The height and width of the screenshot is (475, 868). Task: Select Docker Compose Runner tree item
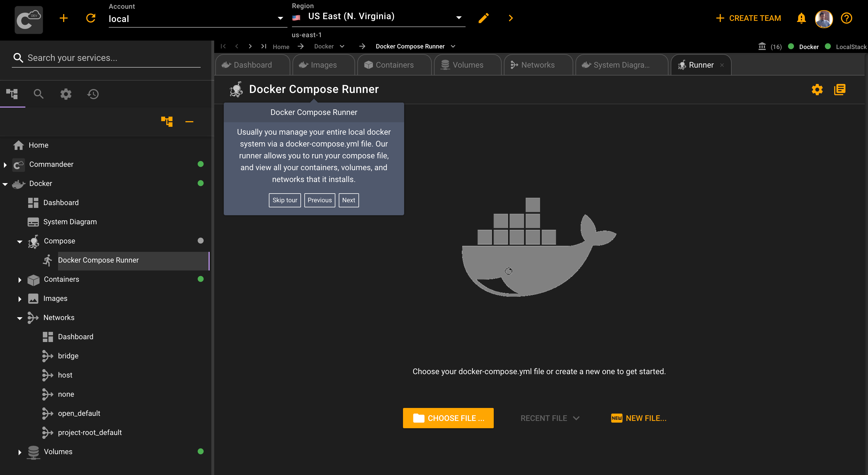coord(133,260)
